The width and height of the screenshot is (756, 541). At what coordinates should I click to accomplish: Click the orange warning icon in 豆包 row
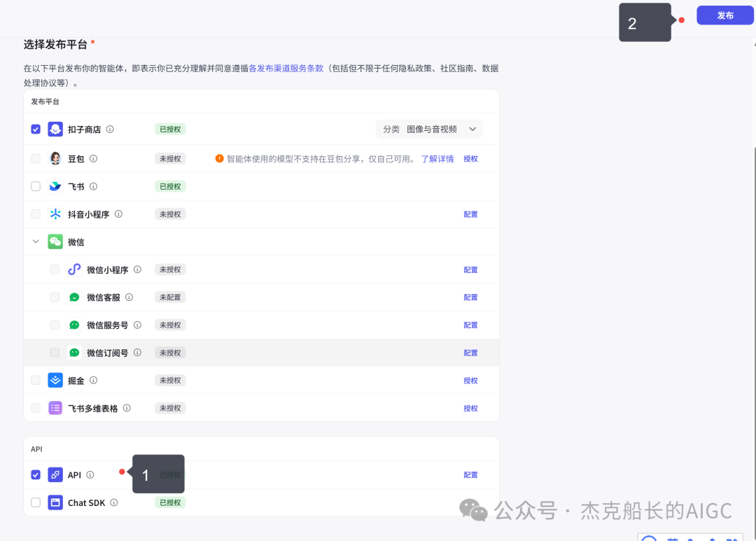219,159
